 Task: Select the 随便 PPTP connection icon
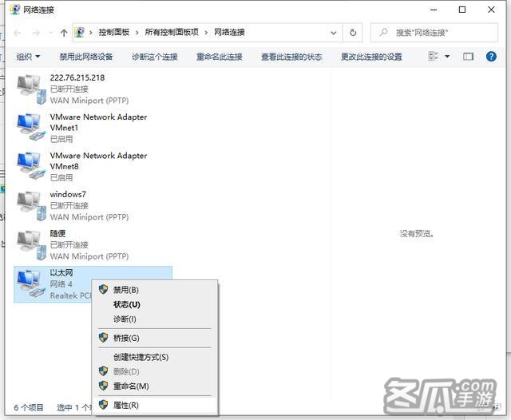click(32, 245)
